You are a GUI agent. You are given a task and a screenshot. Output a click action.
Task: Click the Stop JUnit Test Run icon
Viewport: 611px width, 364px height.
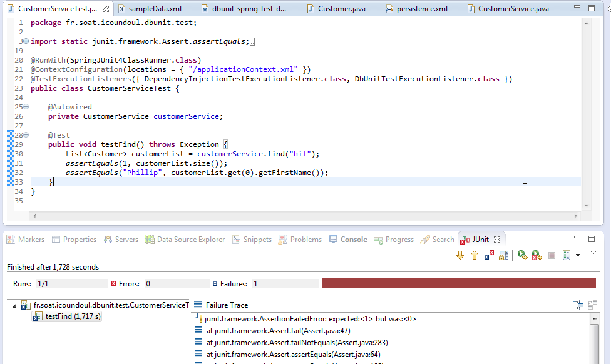pyautogui.click(x=552, y=255)
